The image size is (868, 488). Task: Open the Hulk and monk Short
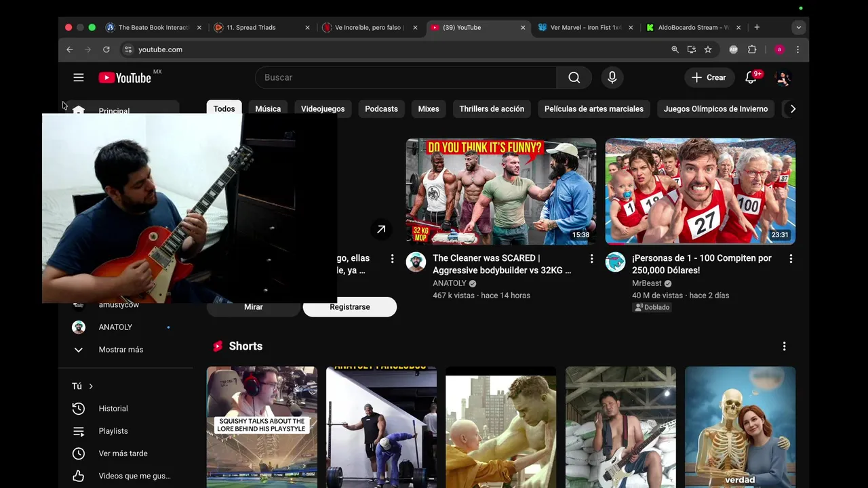click(x=500, y=427)
